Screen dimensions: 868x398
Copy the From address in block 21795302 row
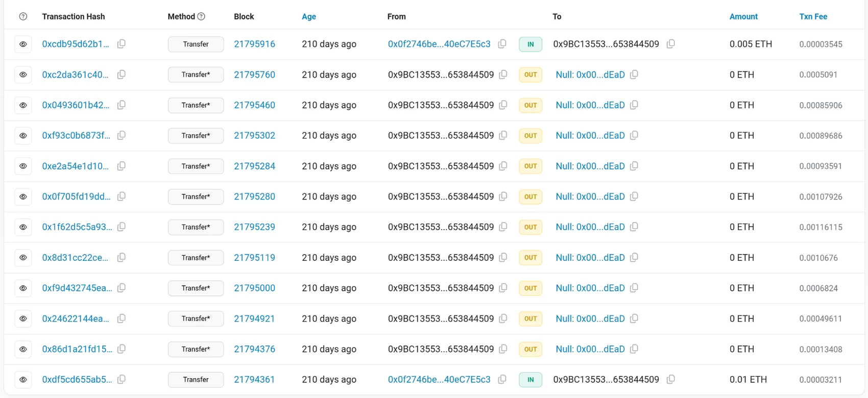pos(503,135)
